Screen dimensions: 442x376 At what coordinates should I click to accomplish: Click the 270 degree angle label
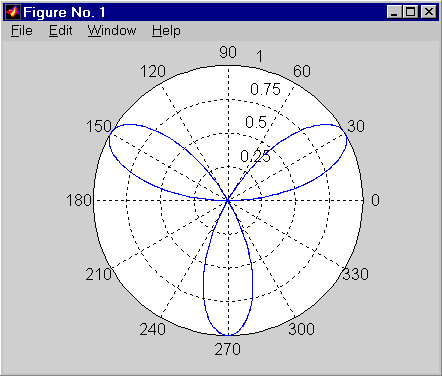[227, 349]
